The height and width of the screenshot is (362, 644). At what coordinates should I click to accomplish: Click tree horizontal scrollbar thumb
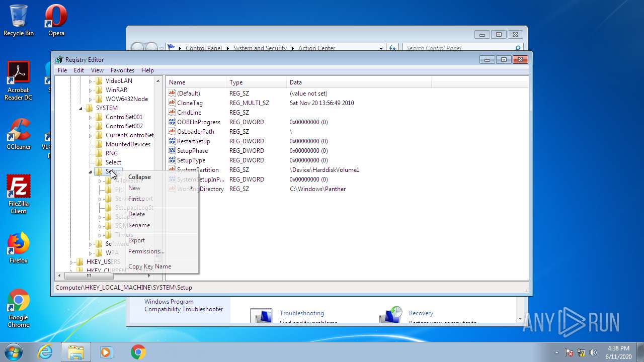pyautogui.click(x=89, y=276)
